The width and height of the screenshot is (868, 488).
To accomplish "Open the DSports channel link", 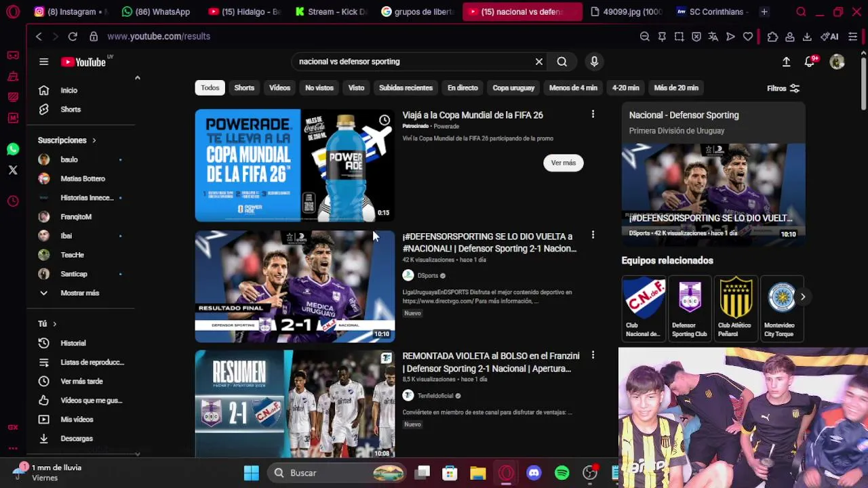I will pyautogui.click(x=427, y=276).
